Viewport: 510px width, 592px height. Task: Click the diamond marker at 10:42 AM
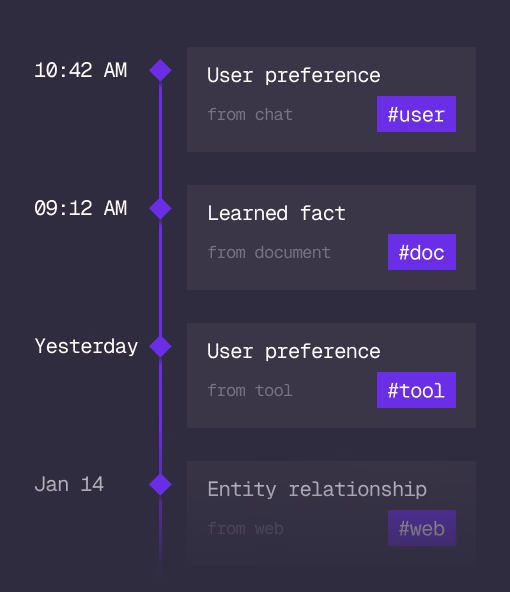(160, 70)
